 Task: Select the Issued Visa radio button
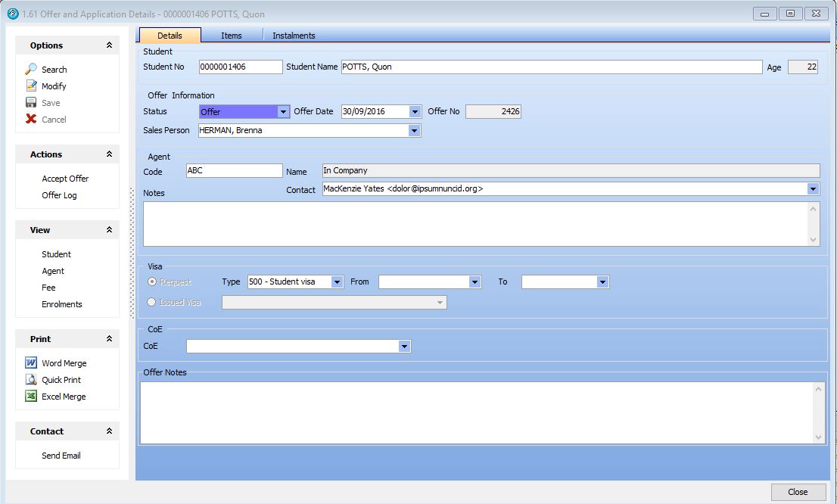152,302
